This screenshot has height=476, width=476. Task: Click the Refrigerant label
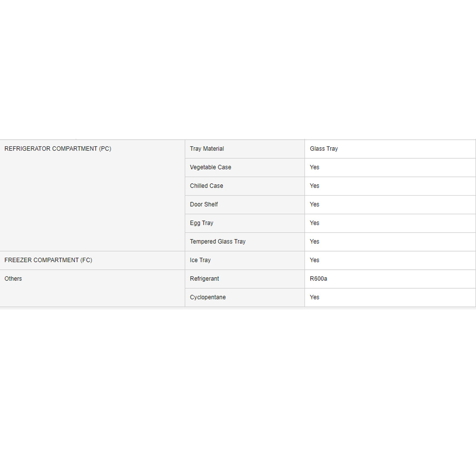(x=204, y=279)
